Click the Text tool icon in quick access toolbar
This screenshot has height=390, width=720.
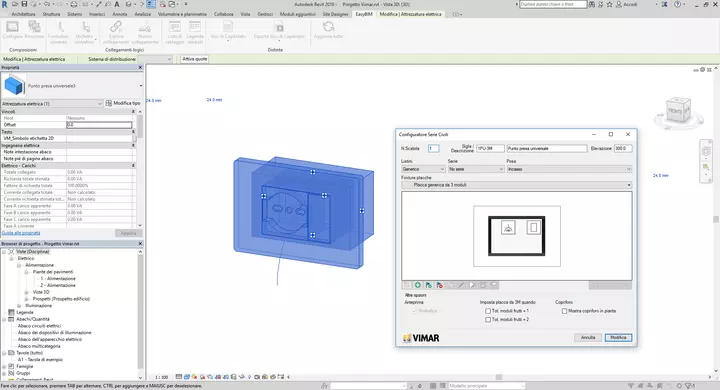(117, 4)
